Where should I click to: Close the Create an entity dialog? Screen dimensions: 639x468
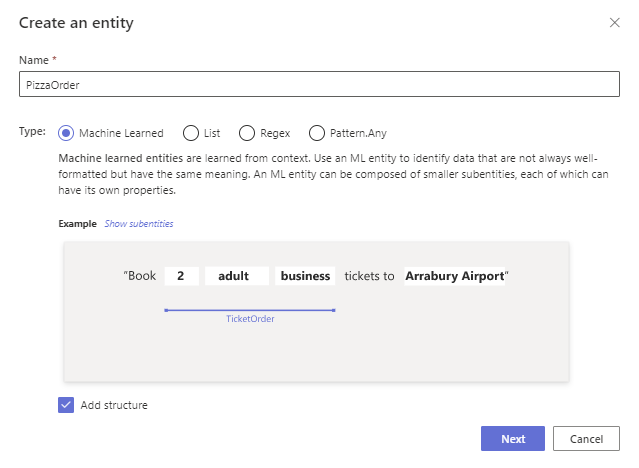click(x=615, y=22)
